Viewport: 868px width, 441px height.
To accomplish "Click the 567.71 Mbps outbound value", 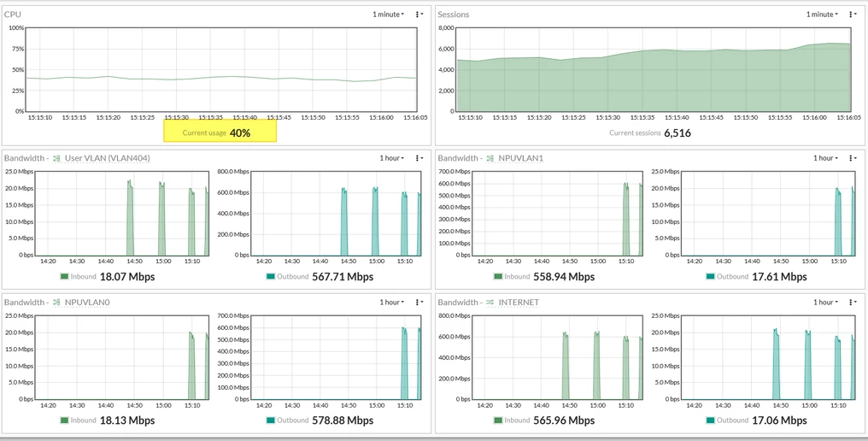I will click(343, 276).
